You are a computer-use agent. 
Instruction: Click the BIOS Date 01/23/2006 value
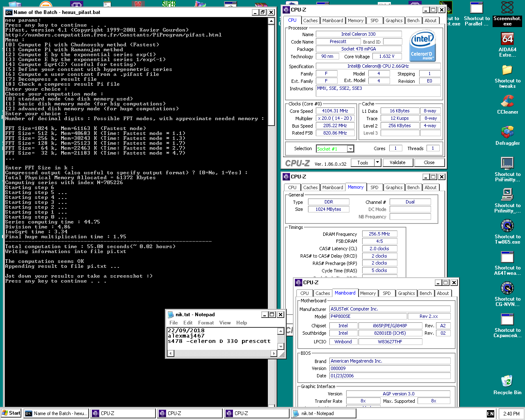click(x=390, y=376)
